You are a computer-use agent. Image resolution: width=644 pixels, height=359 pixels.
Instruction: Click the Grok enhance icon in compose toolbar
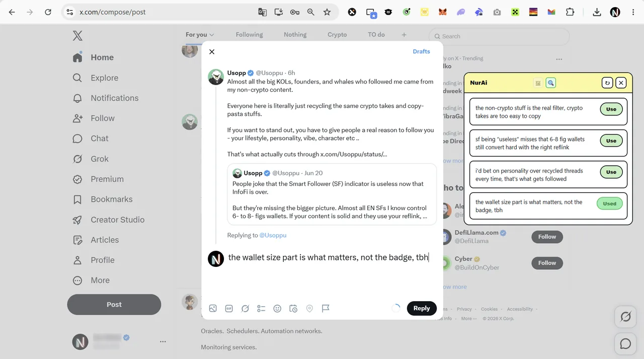pos(245,309)
